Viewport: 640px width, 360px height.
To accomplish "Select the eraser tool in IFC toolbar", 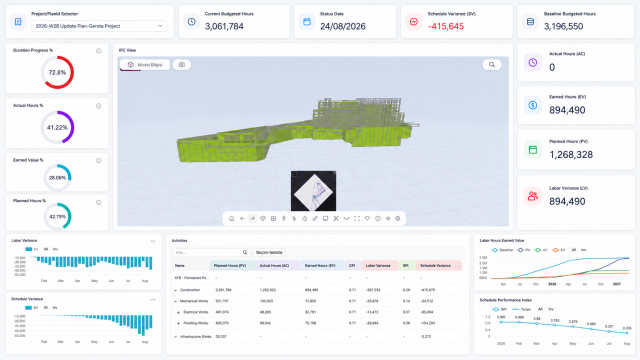I will click(304, 218).
